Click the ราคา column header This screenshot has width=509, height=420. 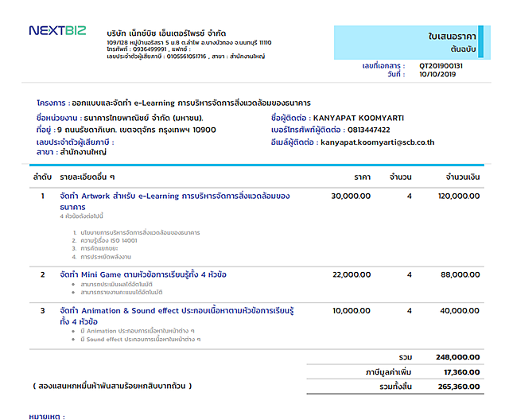pyautogui.click(x=362, y=176)
